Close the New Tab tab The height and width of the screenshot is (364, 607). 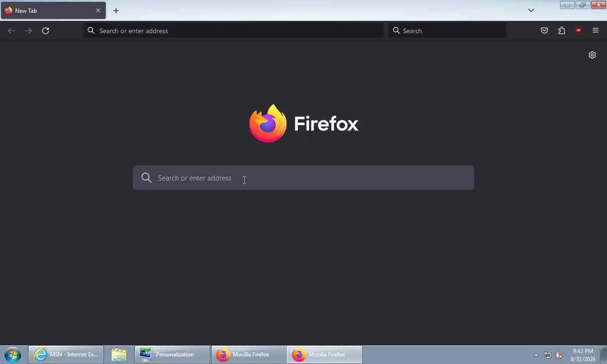98,10
